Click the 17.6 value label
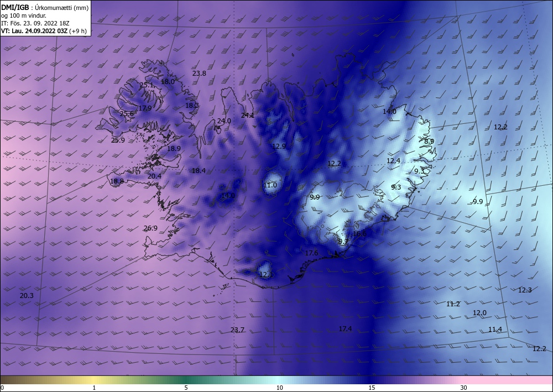The width and height of the screenshot is (553, 392). tap(311, 253)
